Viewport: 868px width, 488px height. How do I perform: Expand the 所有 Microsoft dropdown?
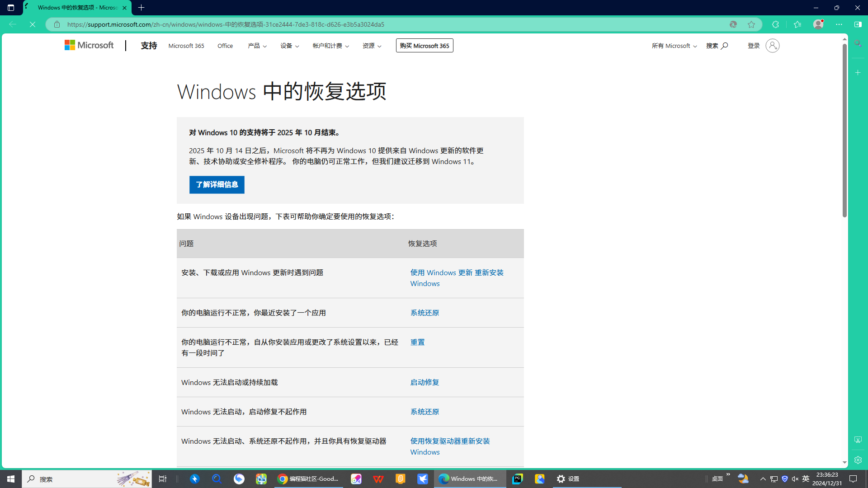pos(675,46)
